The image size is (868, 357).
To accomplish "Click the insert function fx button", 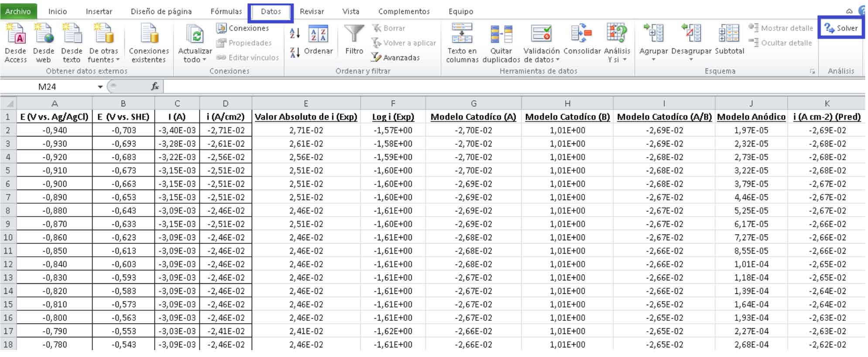I will tap(155, 87).
